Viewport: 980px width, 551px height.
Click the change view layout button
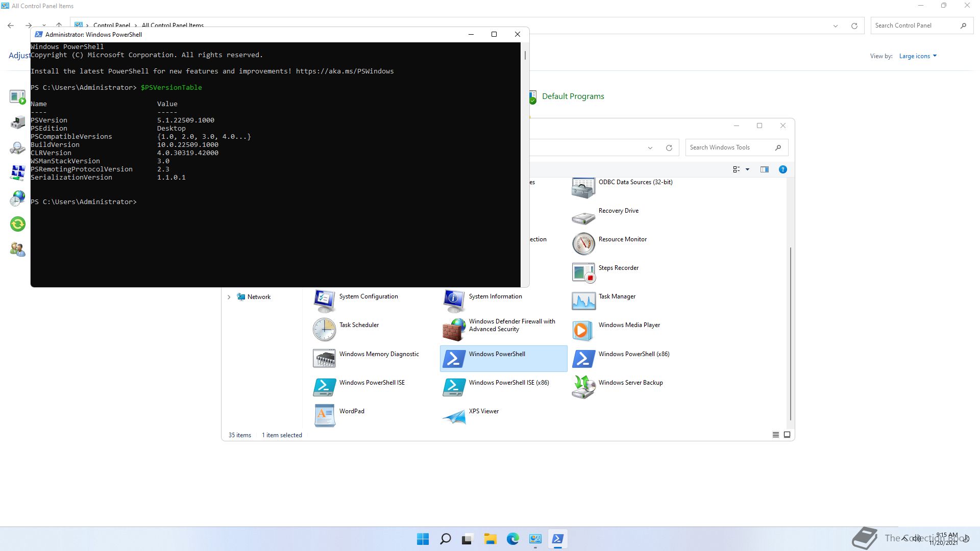click(737, 169)
